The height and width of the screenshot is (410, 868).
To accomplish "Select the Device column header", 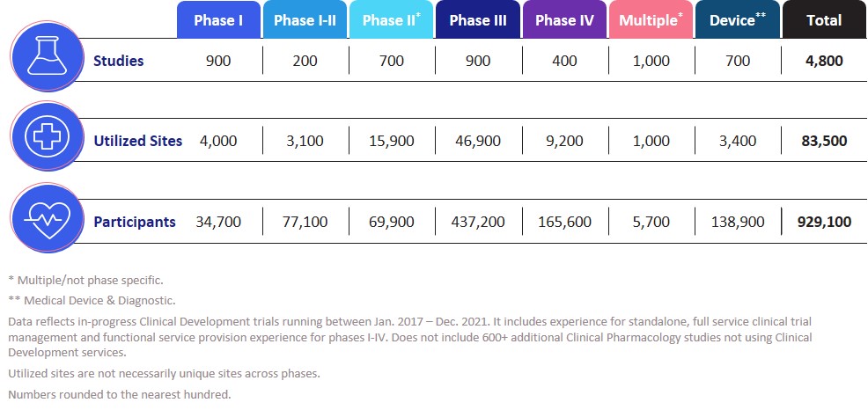I will click(737, 20).
